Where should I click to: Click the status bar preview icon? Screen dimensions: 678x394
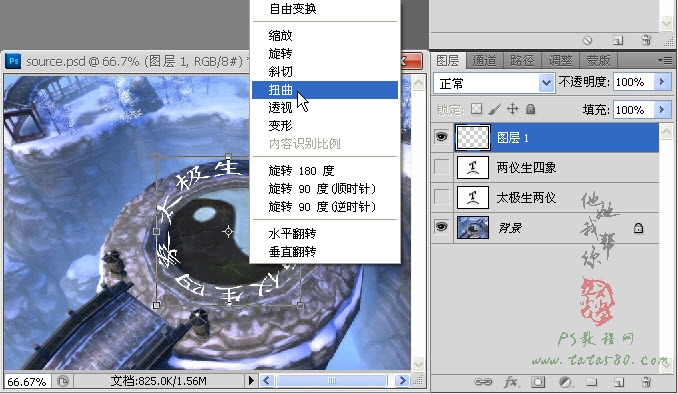click(63, 381)
